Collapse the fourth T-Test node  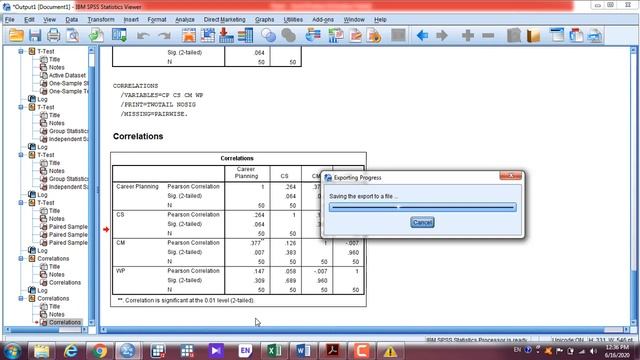21,203
